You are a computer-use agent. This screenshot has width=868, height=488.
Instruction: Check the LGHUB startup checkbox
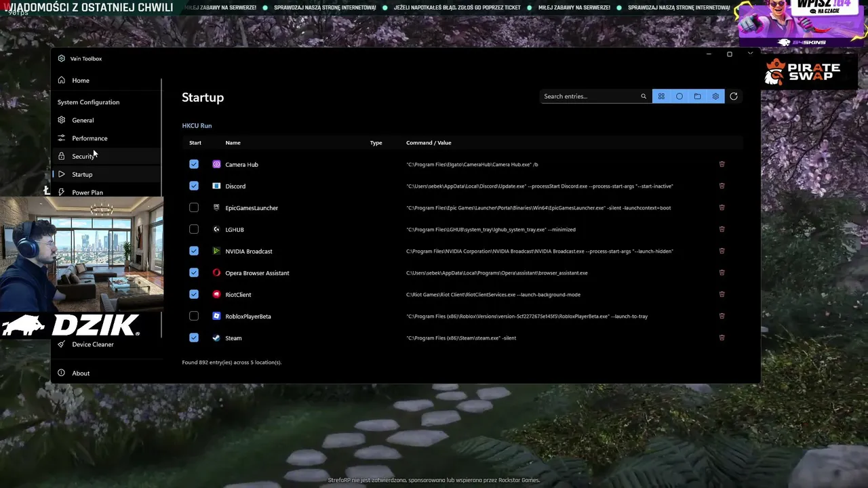[x=194, y=229]
